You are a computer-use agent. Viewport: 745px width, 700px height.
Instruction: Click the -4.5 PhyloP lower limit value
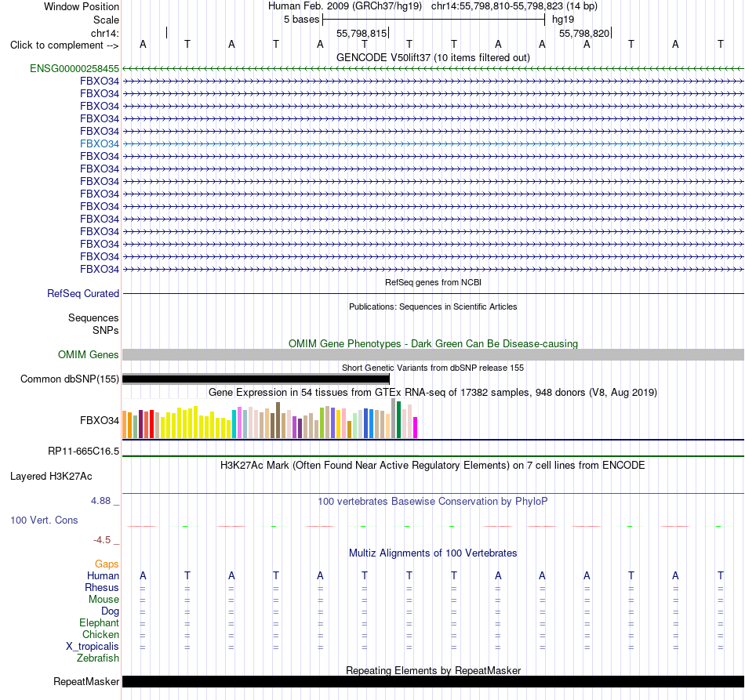click(x=102, y=540)
